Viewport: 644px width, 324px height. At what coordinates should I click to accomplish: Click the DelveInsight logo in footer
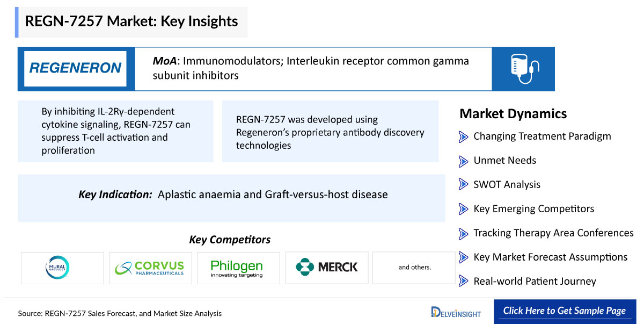[x=456, y=312]
